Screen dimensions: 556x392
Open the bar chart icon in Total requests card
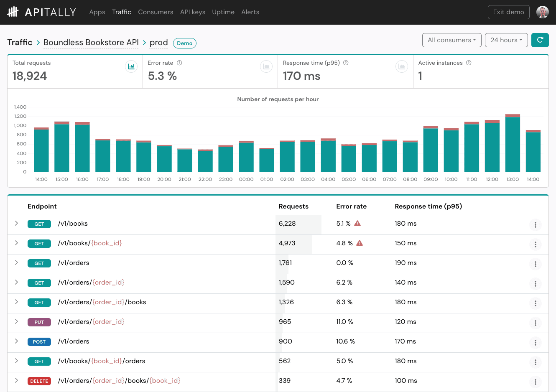click(131, 66)
